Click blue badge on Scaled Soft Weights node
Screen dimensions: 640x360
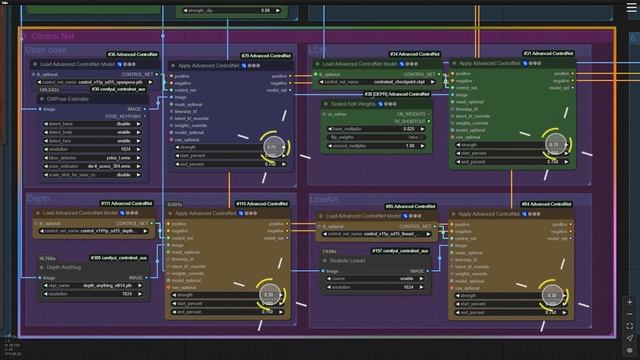pyautogui.click(x=380, y=104)
